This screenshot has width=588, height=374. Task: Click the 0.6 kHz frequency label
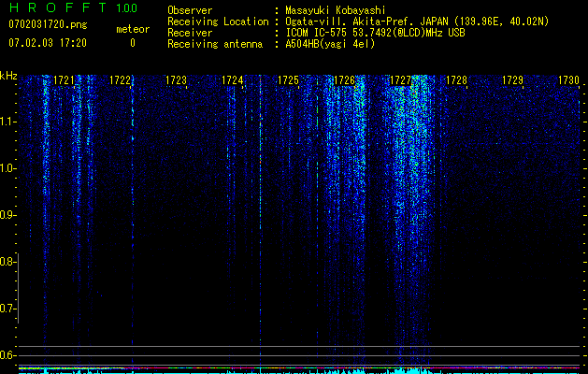tap(7, 355)
